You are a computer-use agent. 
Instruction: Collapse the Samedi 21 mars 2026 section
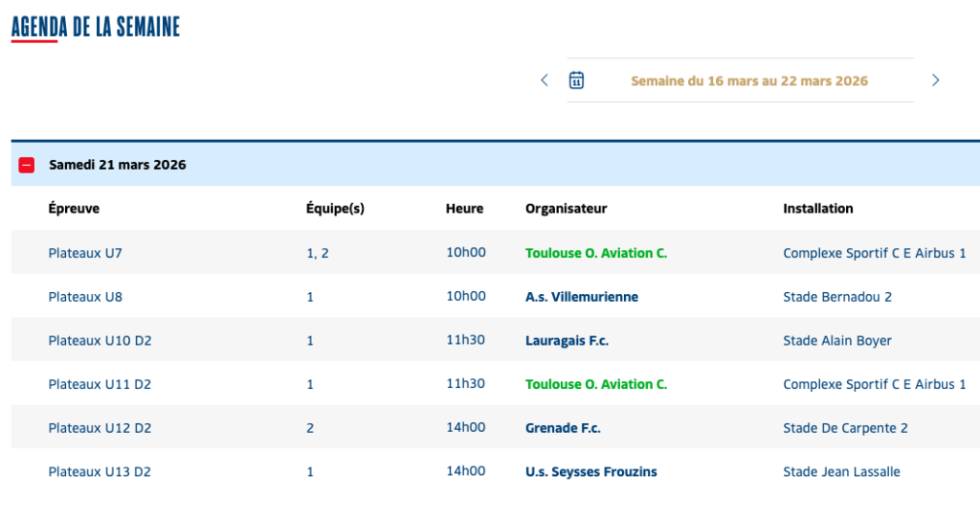click(x=27, y=165)
